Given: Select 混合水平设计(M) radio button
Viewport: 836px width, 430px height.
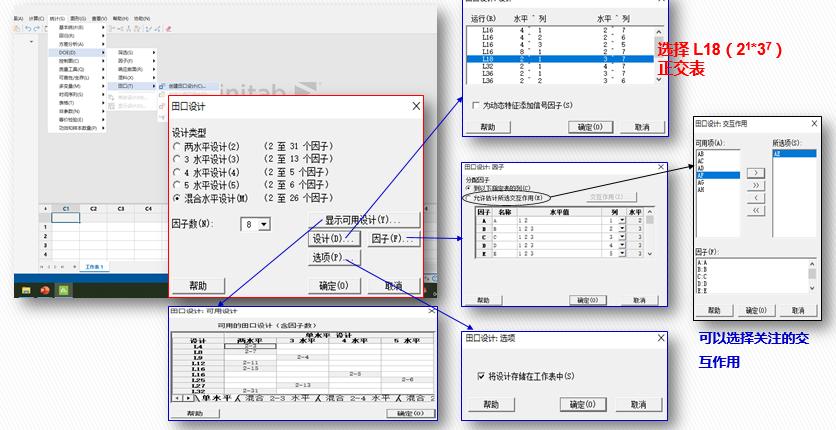Looking at the screenshot, I should click(176, 198).
